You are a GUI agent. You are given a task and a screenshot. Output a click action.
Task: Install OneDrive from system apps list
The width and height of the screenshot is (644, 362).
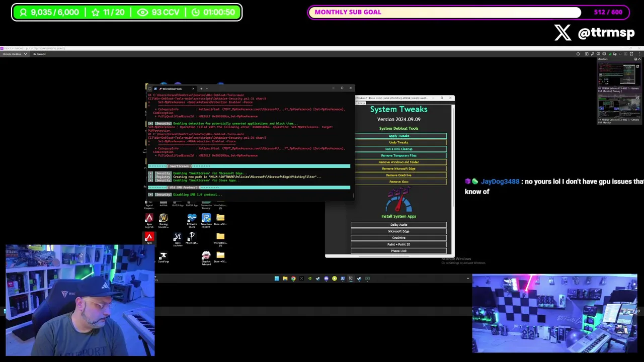pyautogui.click(x=398, y=238)
